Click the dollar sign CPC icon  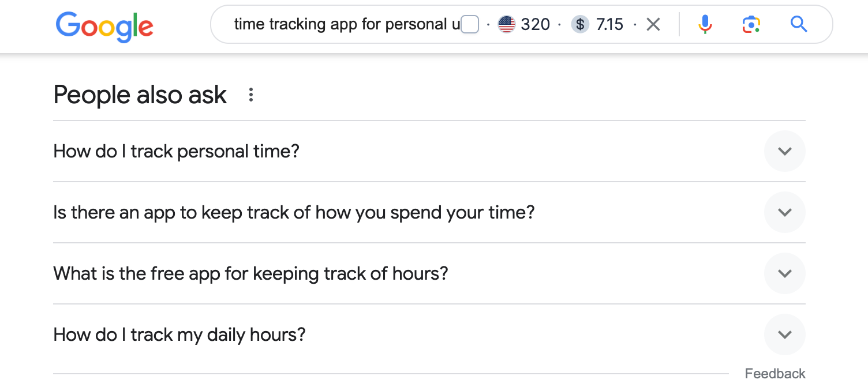pos(579,24)
